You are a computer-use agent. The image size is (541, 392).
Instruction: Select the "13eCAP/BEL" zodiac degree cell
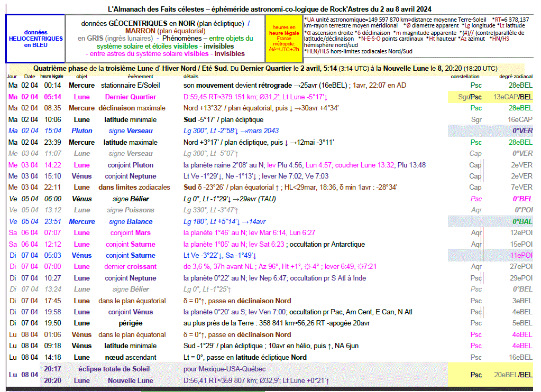(513, 97)
